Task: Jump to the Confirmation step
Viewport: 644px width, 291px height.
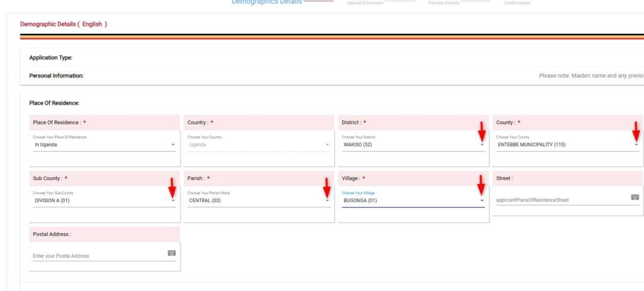Action: 517,3
